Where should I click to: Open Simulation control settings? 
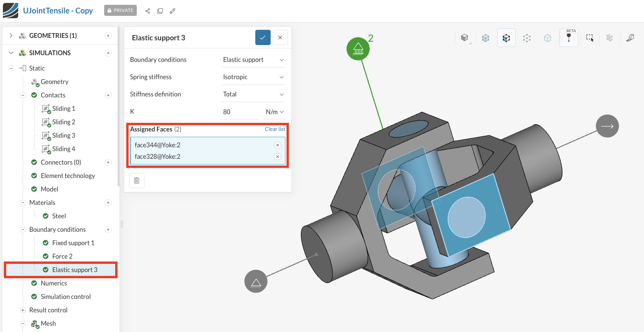coord(66,296)
